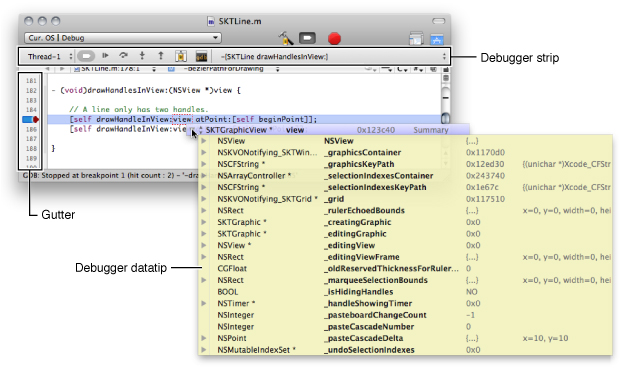The height and width of the screenshot is (375, 633).
Task: Expand the _grid row in datatip
Action: (x=204, y=199)
